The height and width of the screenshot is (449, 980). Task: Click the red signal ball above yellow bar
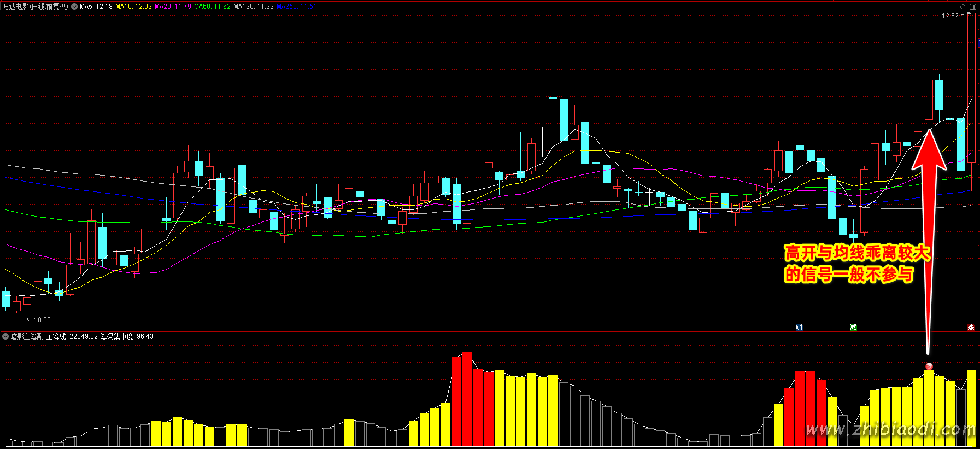tap(929, 366)
